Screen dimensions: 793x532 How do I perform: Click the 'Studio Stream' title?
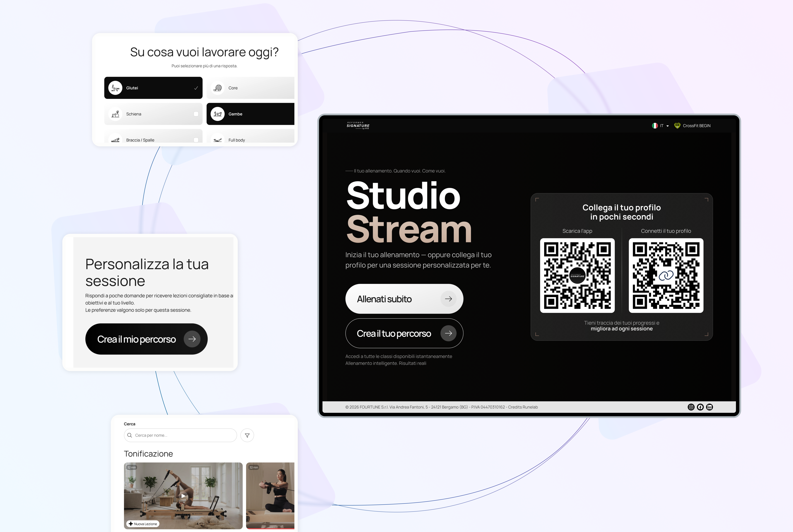[x=409, y=212]
